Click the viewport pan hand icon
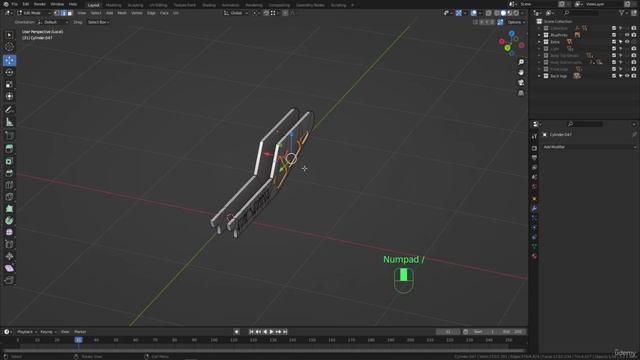This screenshot has height=360, width=640. pos(521,72)
